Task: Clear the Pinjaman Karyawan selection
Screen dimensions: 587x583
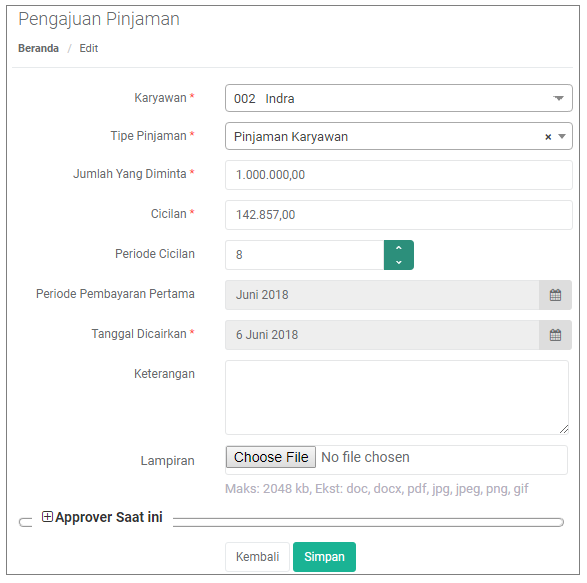Action: pyautogui.click(x=548, y=137)
